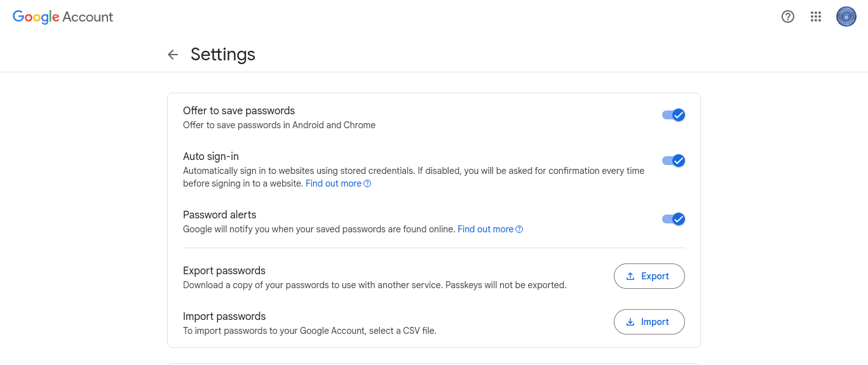Select the Settings page heading
Screen dimensions: 868x365
click(223, 55)
